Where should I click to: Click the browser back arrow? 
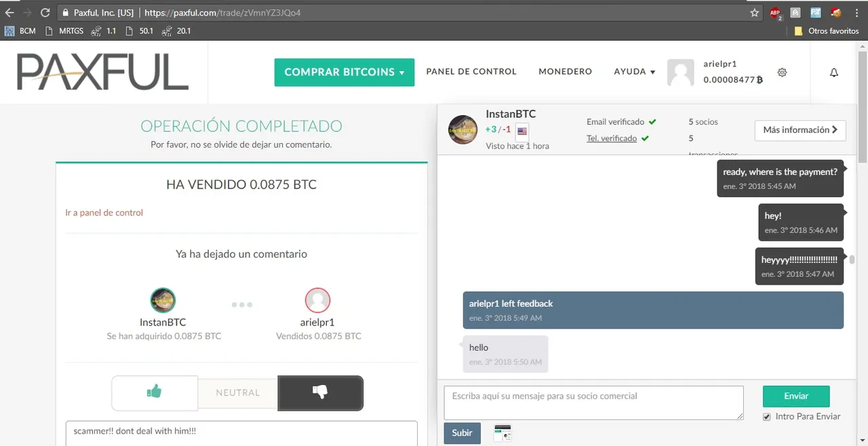point(9,12)
